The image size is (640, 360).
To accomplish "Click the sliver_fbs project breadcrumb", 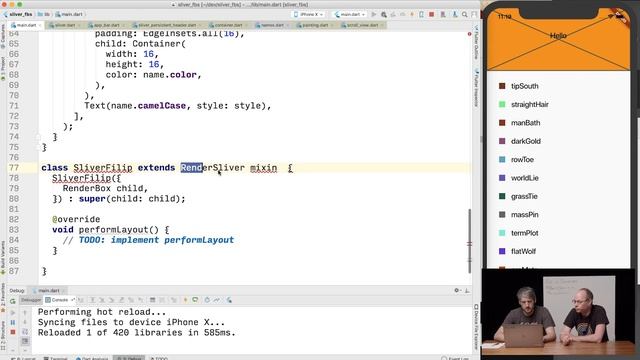I will 18,14.
